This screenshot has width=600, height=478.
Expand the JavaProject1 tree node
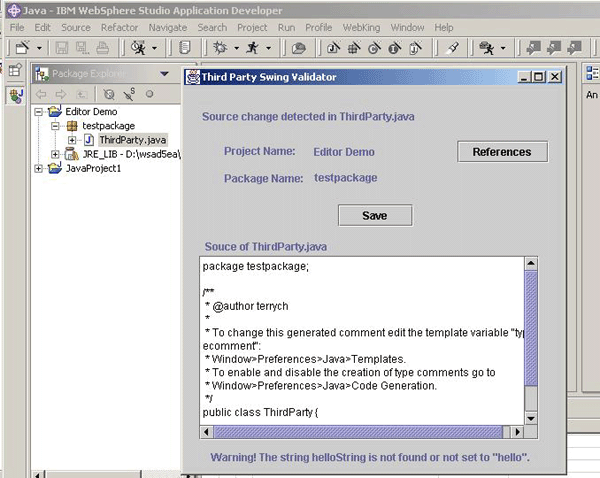pyautogui.click(x=38, y=168)
